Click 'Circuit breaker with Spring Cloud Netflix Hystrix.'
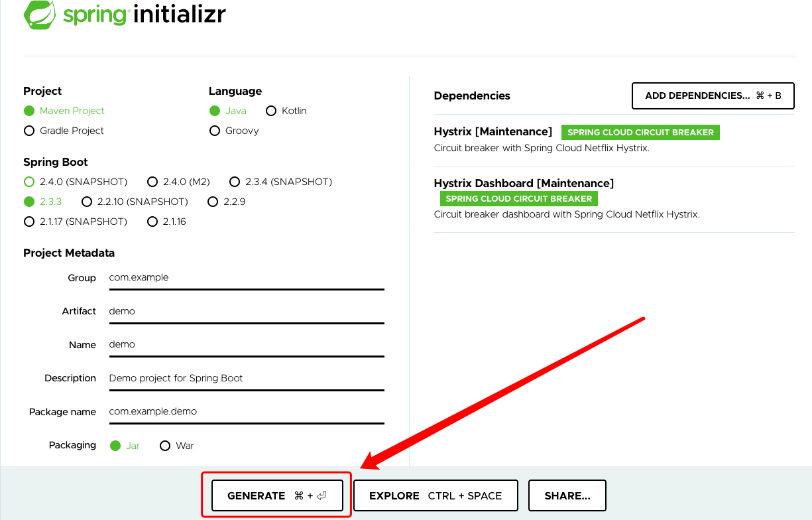Image resolution: width=812 pixels, height=520 pixels. click(x=542, y=148)
